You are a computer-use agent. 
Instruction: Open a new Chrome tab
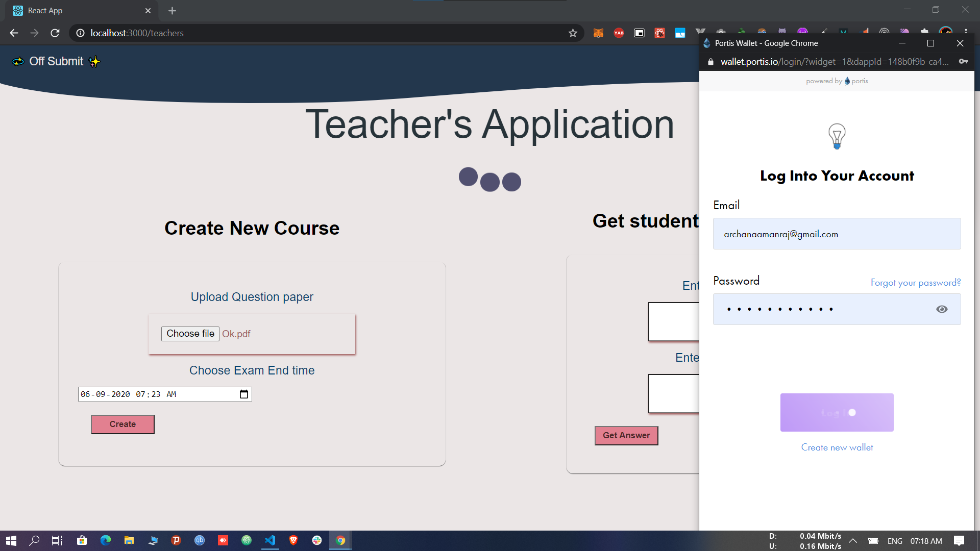click(x=172, y=11)
